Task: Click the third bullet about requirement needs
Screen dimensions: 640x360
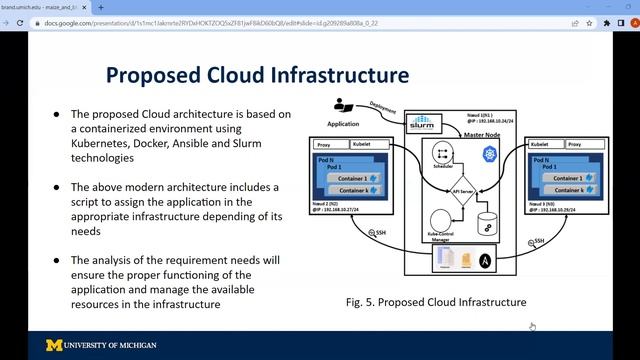Action: point(176,282)
